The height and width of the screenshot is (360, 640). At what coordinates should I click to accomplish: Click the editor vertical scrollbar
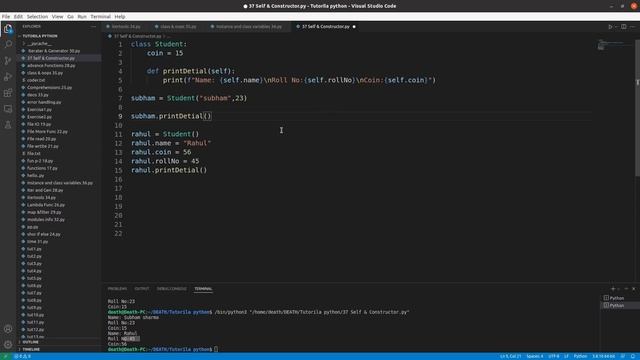[x=637, y=108]
